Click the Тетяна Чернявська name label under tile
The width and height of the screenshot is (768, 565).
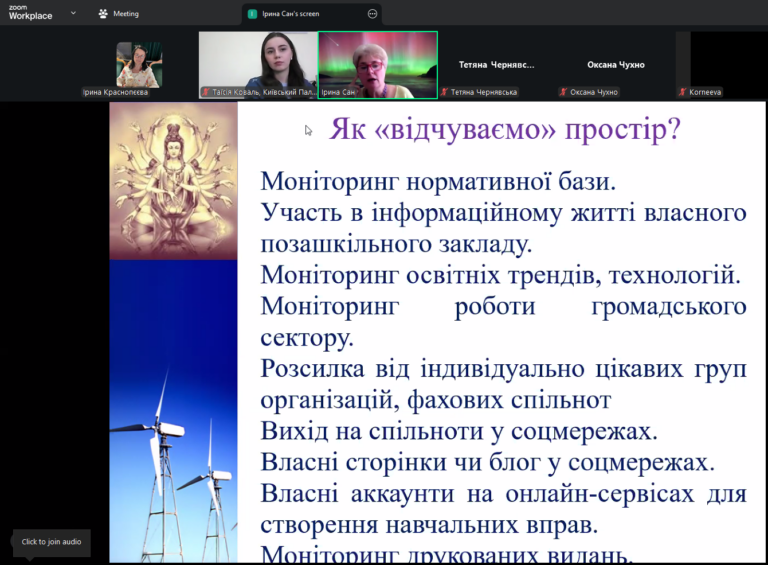tap(483, 92)
